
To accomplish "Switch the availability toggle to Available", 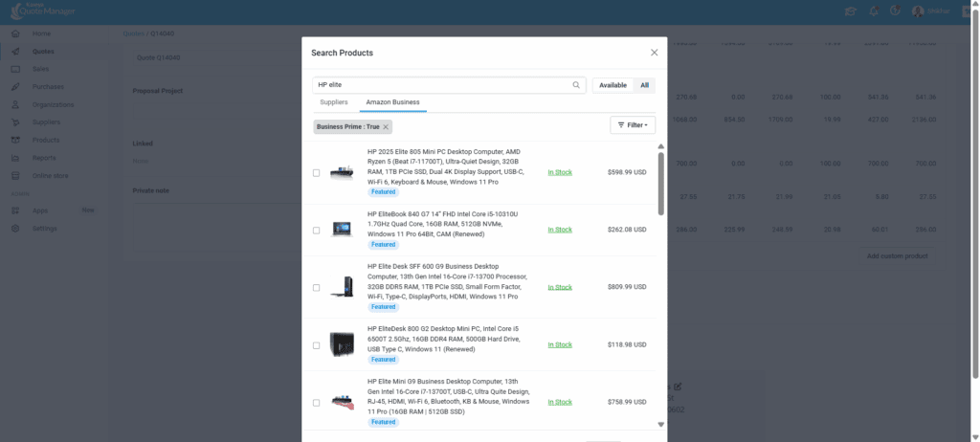I will [x=612, y=85].
